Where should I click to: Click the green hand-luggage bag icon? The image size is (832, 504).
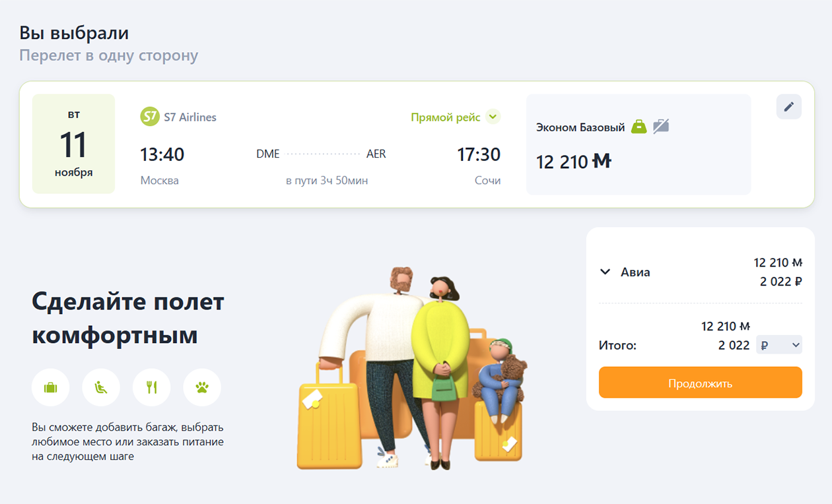pos(639,126)
